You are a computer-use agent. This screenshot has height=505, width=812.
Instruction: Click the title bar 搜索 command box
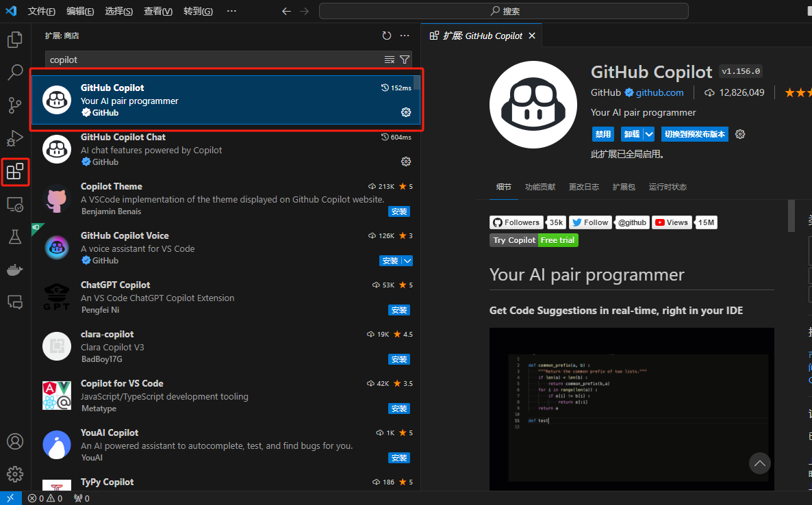504,11
